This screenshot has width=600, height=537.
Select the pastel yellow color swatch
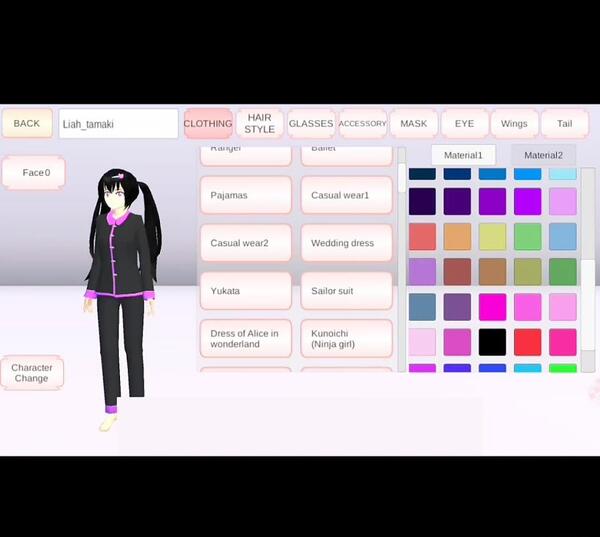pyautogui.click(x=492, y=237)
